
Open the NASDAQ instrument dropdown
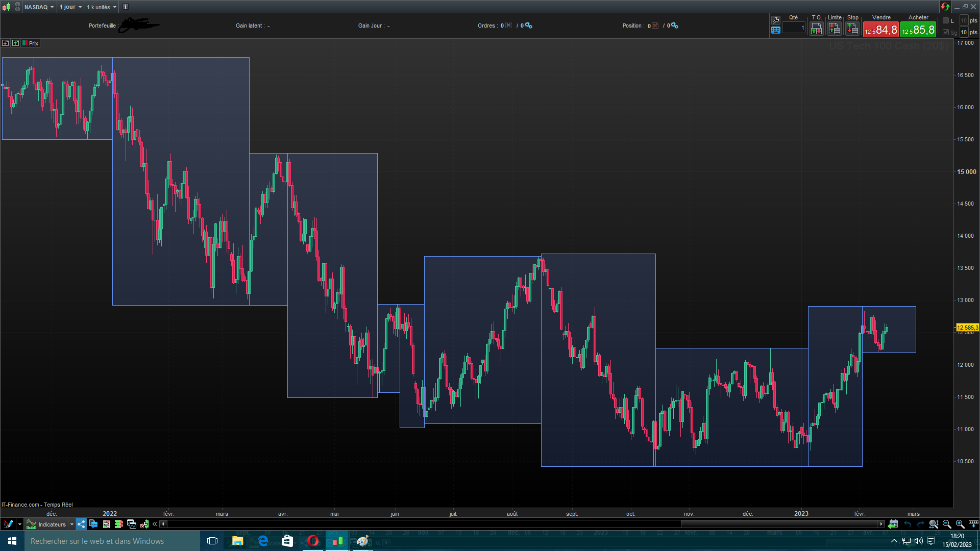click(39, 7)
